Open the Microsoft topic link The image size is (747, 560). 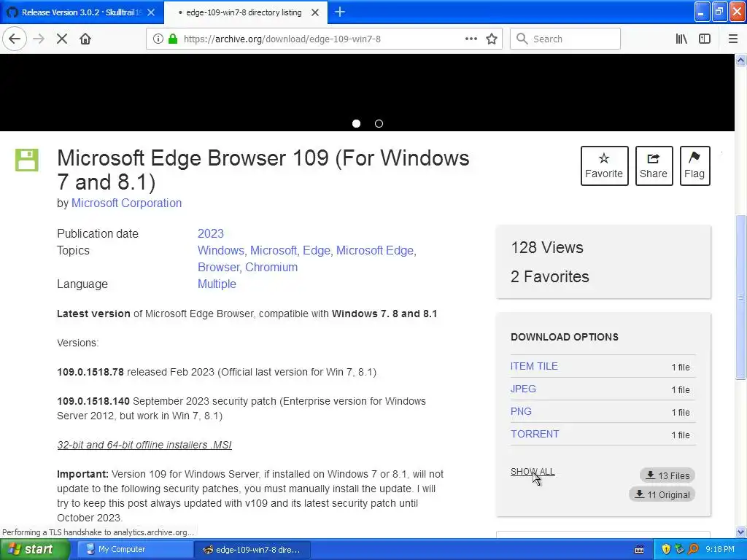coord(274,251)
